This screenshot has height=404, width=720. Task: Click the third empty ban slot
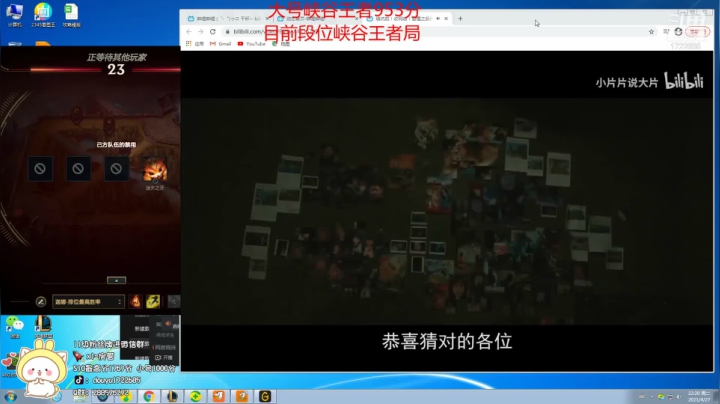pos(116,168)
